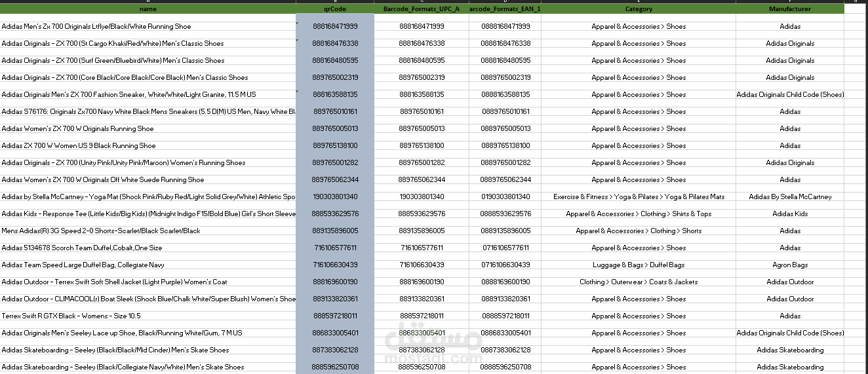868x374 pixels.
Task: Select the "Clothing > Shirts & Tops" category cell
Action: (639, 214)
